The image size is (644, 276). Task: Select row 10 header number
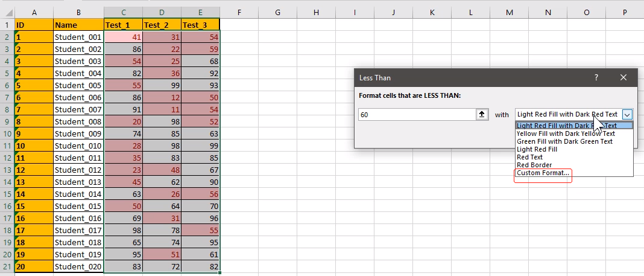[7, 133]
